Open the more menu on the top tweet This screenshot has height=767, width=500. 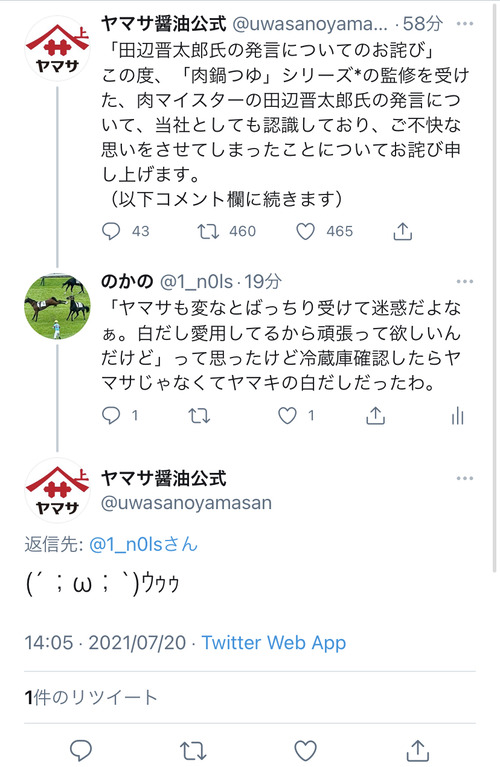pyautogui.click(x=464, y=23)
